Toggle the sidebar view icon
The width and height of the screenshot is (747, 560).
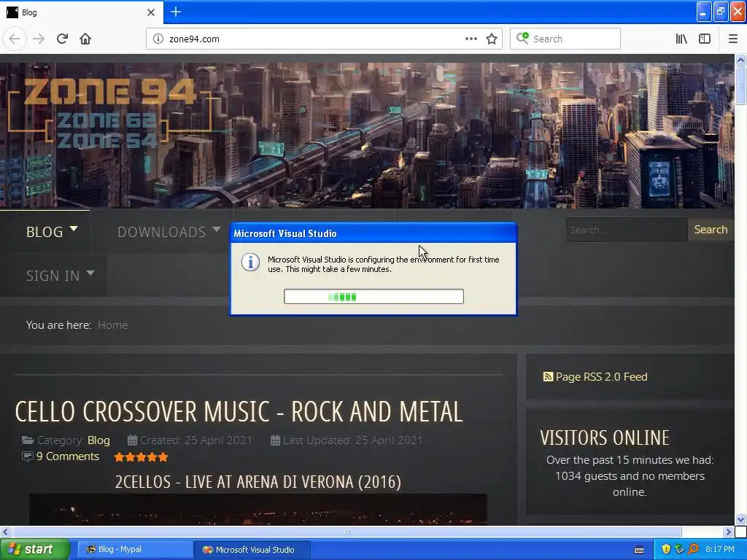click(x=705, y=39)
